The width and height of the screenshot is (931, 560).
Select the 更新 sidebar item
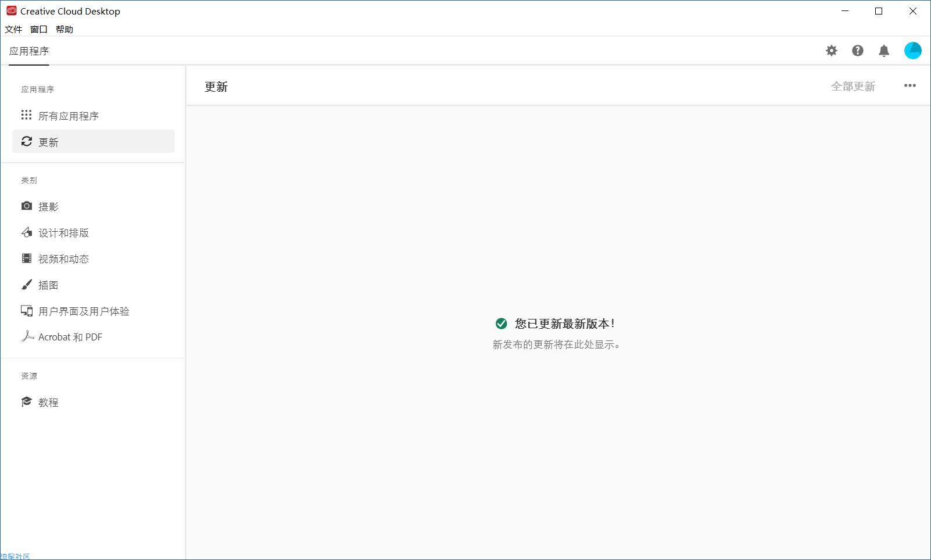pos(94,141)
